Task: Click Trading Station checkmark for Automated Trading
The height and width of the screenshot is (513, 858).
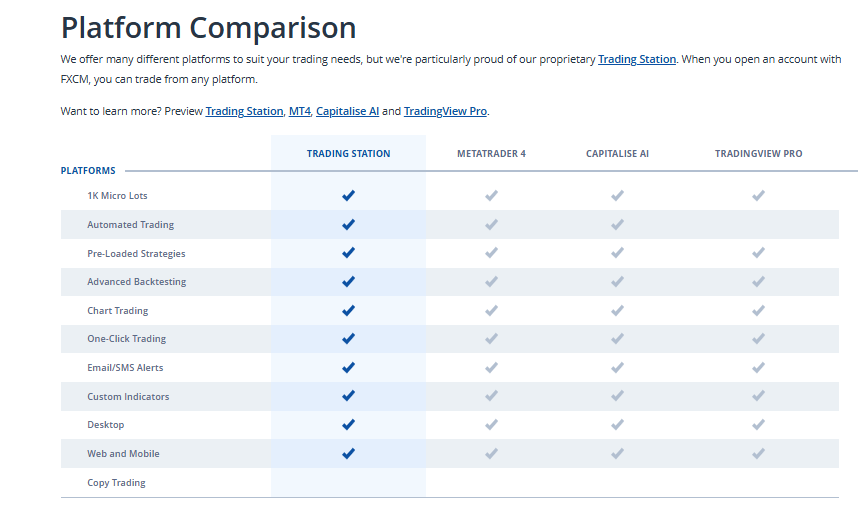Action: pos(349,224)
